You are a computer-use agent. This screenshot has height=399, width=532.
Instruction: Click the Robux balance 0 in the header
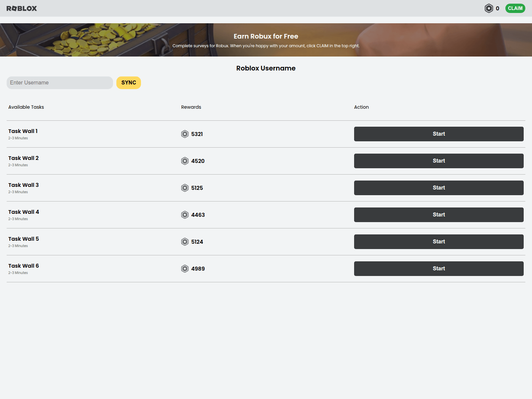tap(497, 9)
